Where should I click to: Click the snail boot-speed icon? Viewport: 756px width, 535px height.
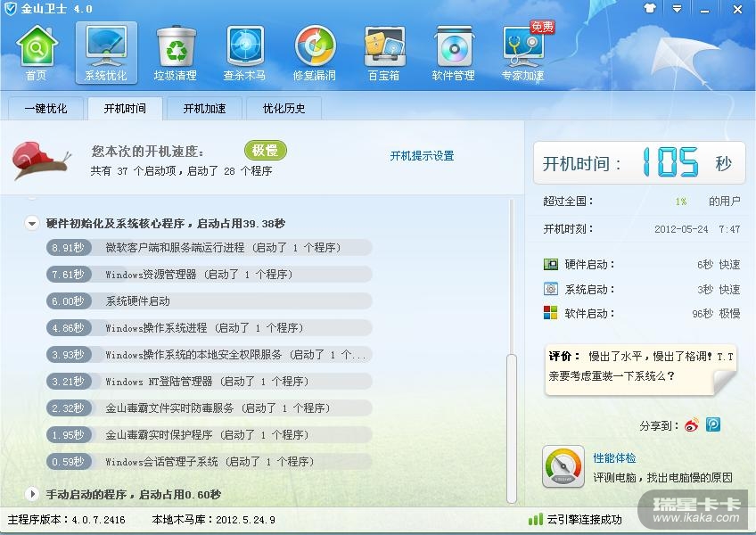42,160
